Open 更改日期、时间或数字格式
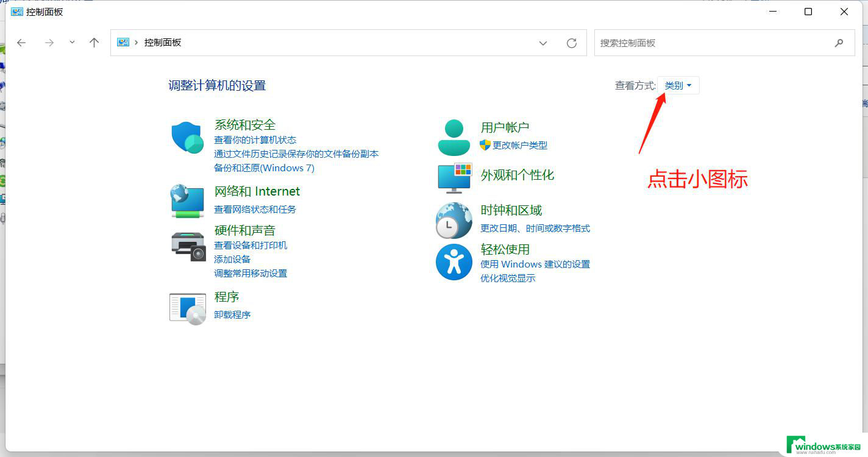The height and width of the screenshot is (457, 868). click(x=535, y=228)
